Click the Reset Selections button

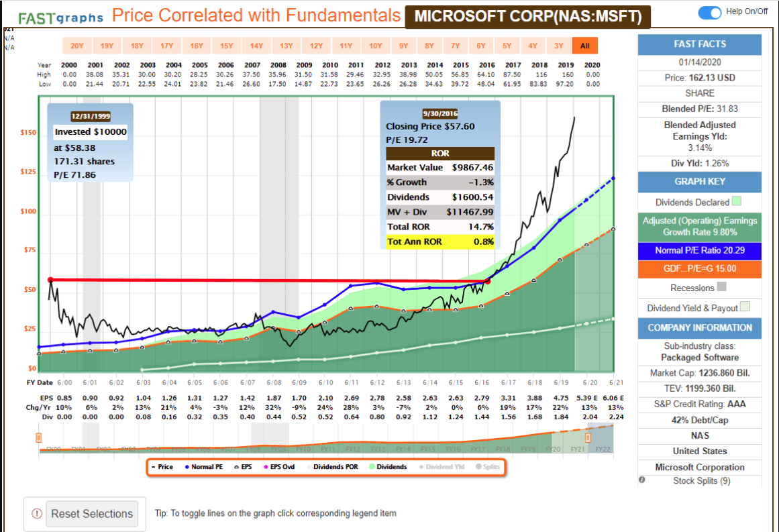click(x=92, y=514)
